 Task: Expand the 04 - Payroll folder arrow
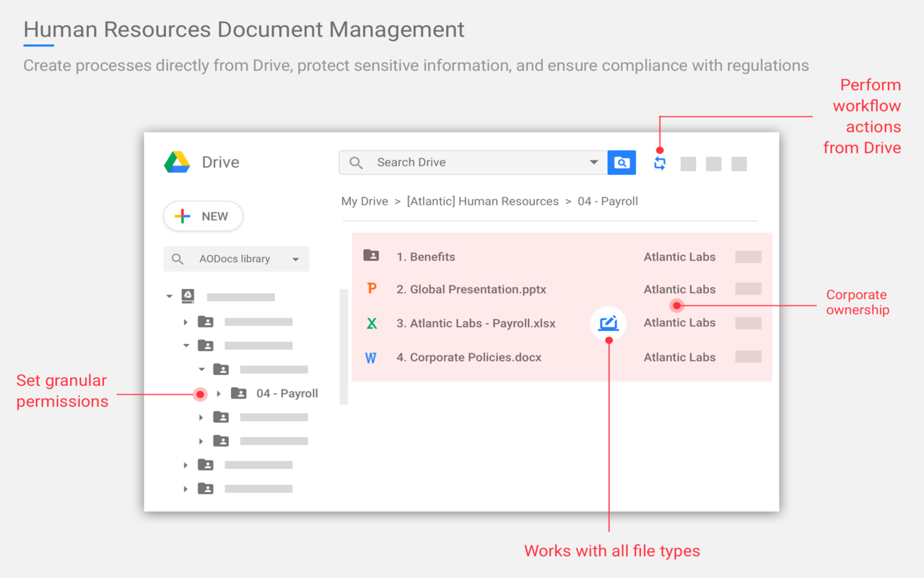click(x=219, y=394)
